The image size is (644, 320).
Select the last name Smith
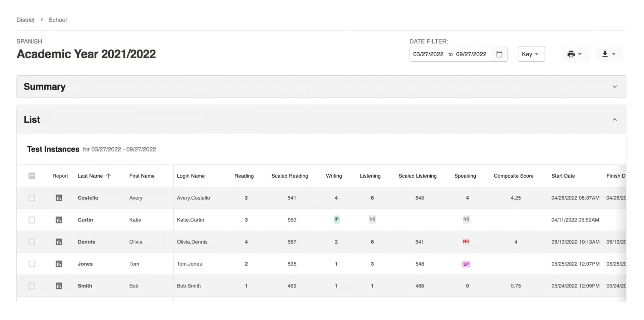pos(85,286)
